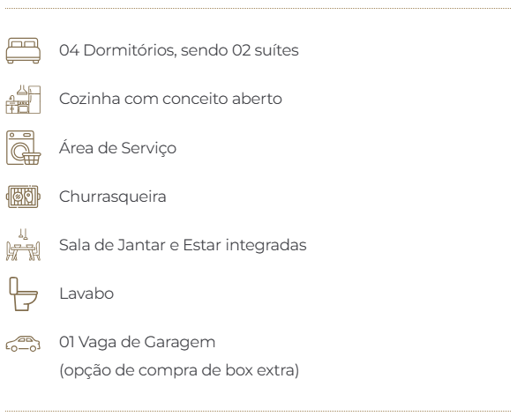Click the bed icon for Dormitórios
This screenshot has width=532, height=416.
pyautogui.click(x=21, y=51)
